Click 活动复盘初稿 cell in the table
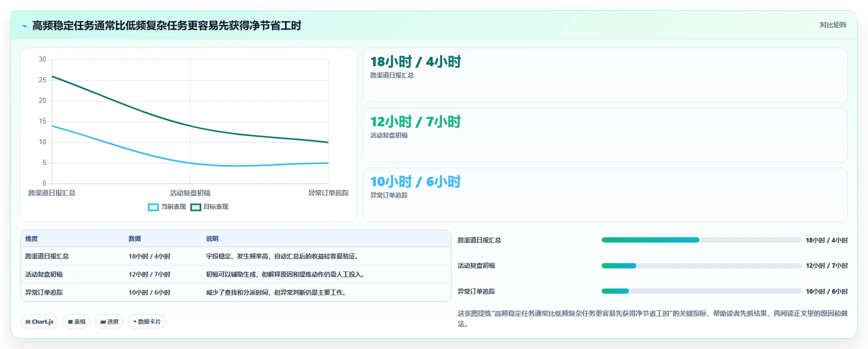This screenshot has width=868, height=349. [44, 275]
